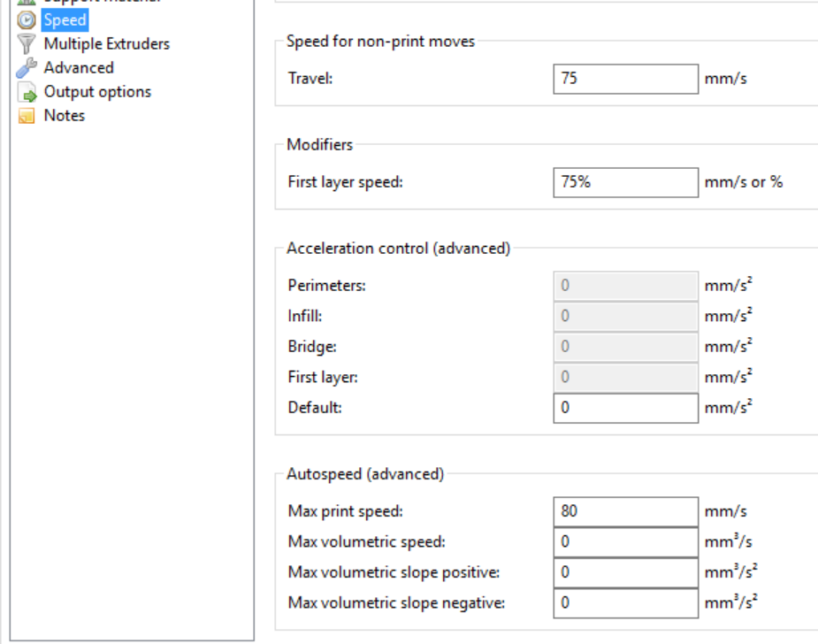Click Max volumetric slope negative field

625,603
